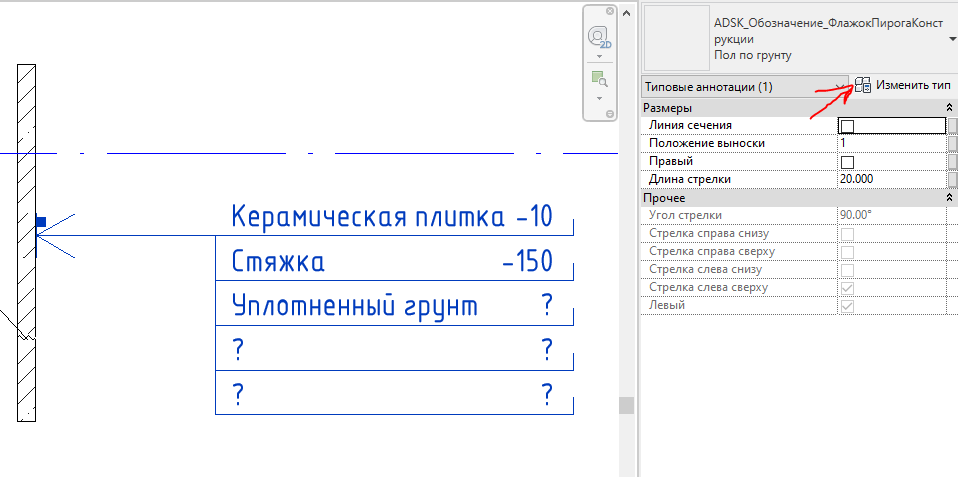Image resolution: width=958 pixels, height=477 pixels.
Task: Click the Положение выноски value field
Action: coord(890,143)
